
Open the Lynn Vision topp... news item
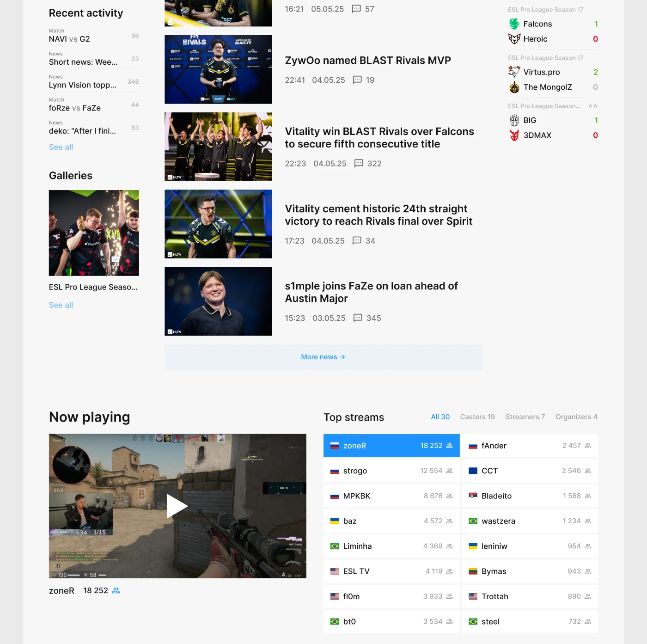[94, 82]
